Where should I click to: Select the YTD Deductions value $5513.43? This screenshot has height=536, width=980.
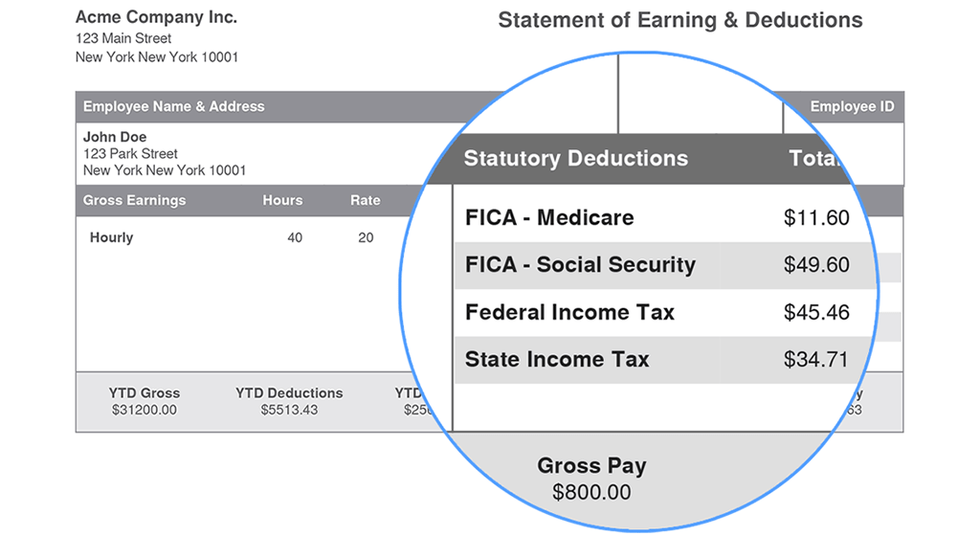point(289,410)
